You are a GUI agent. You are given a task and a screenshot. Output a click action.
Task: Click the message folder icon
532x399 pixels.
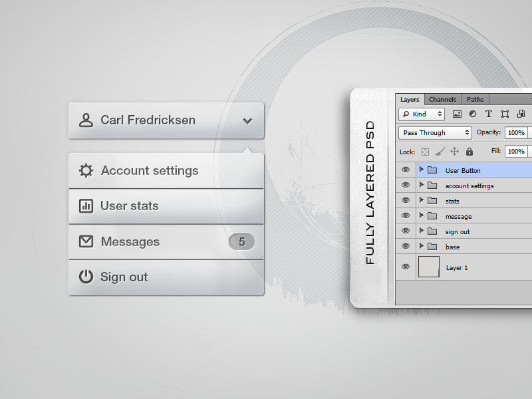point(432,215)
